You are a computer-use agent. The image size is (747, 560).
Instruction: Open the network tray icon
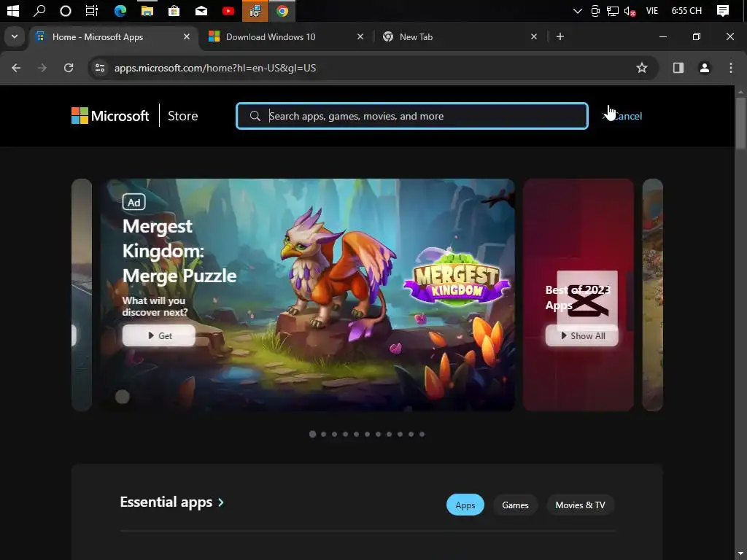click(x=613, y=10)
